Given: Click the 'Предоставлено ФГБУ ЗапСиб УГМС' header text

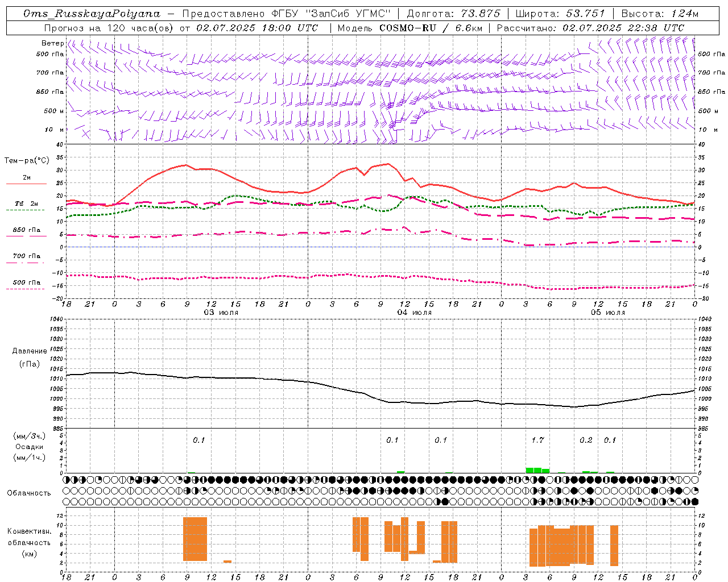Looking at the screenshot, I should tap(287, 14).
